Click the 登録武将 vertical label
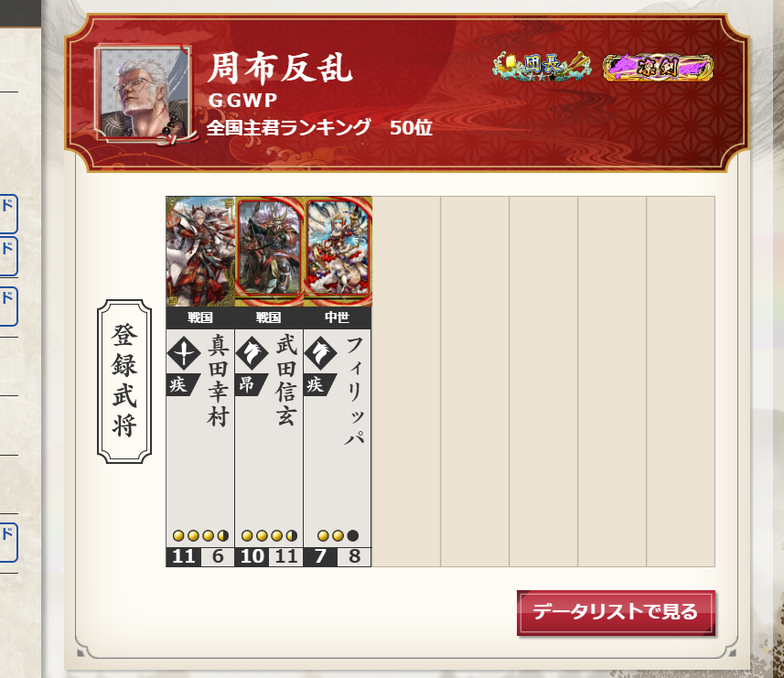 pos(124,382)
